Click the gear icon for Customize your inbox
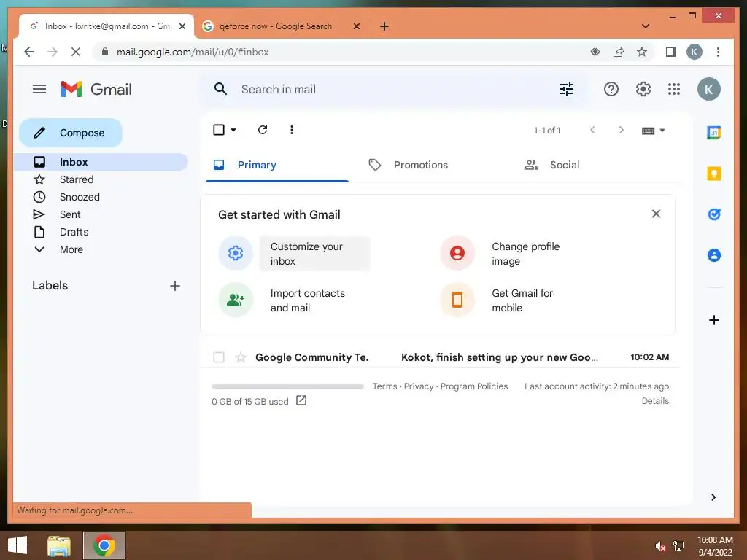 (236, 253)
